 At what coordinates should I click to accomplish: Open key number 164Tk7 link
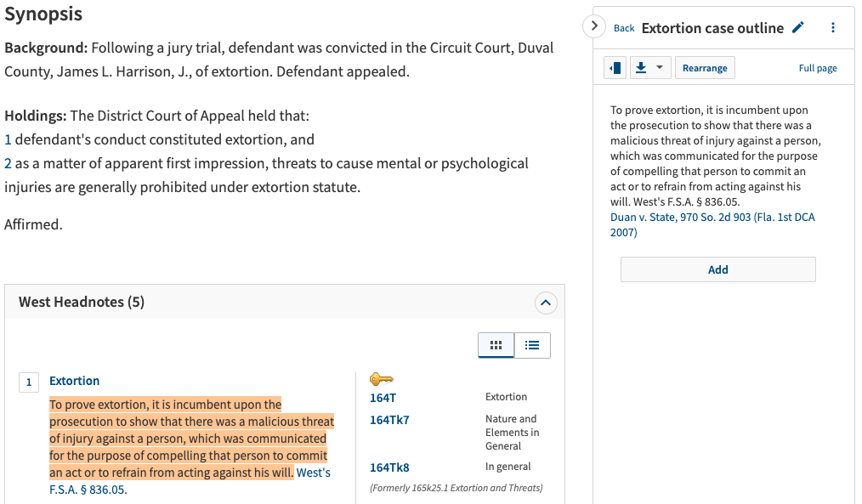(389, 420)
